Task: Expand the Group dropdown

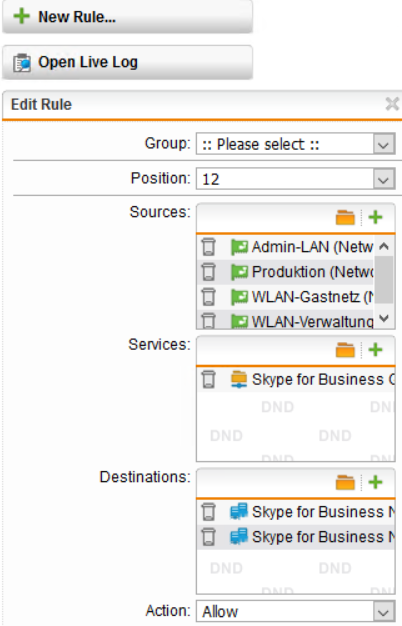Action: pos(295,144)
